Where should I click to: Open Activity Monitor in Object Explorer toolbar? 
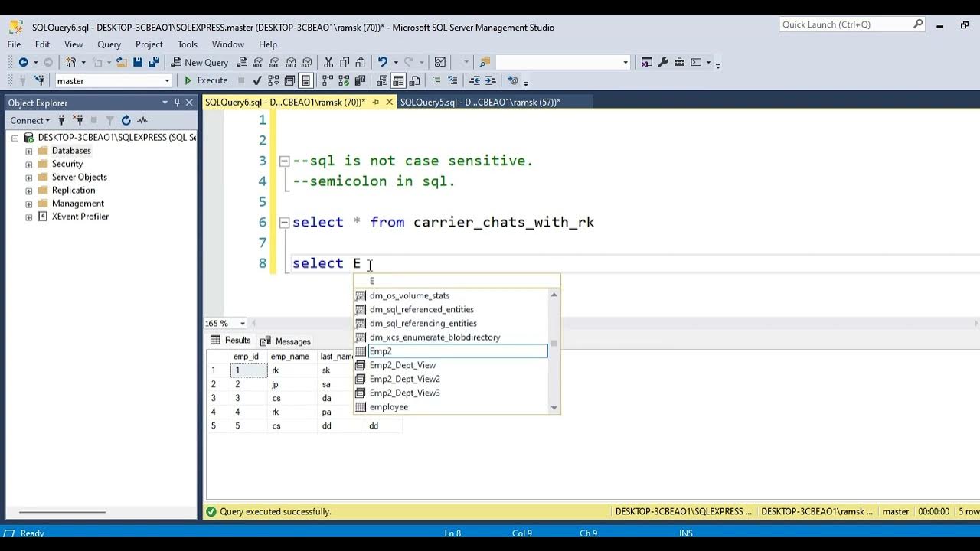[142, 120]
